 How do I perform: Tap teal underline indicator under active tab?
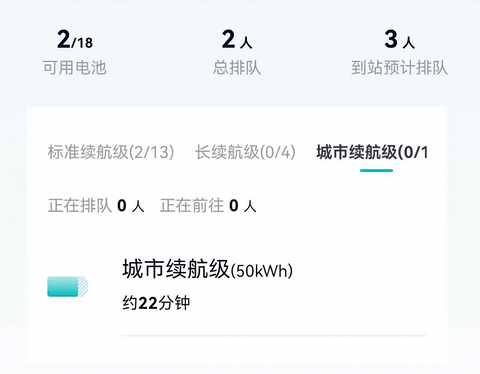click(x=376, y=170)
